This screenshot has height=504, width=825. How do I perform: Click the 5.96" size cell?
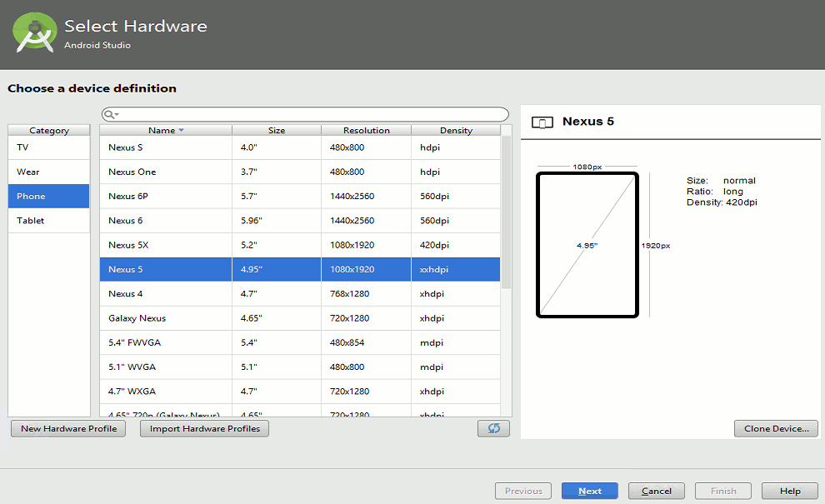[x=276, y=221]
